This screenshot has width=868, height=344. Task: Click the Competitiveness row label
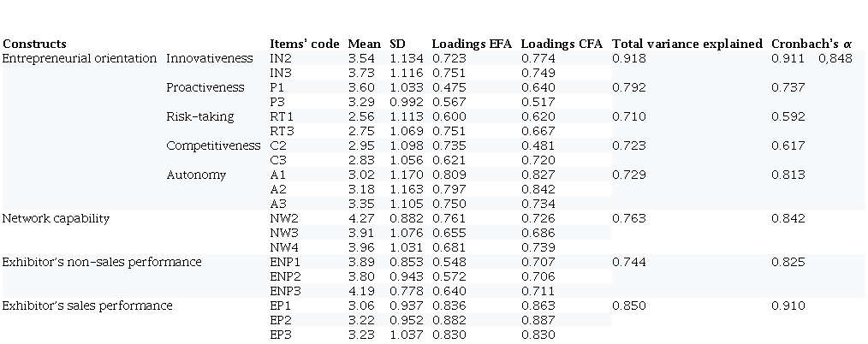[x=213, y=145]
